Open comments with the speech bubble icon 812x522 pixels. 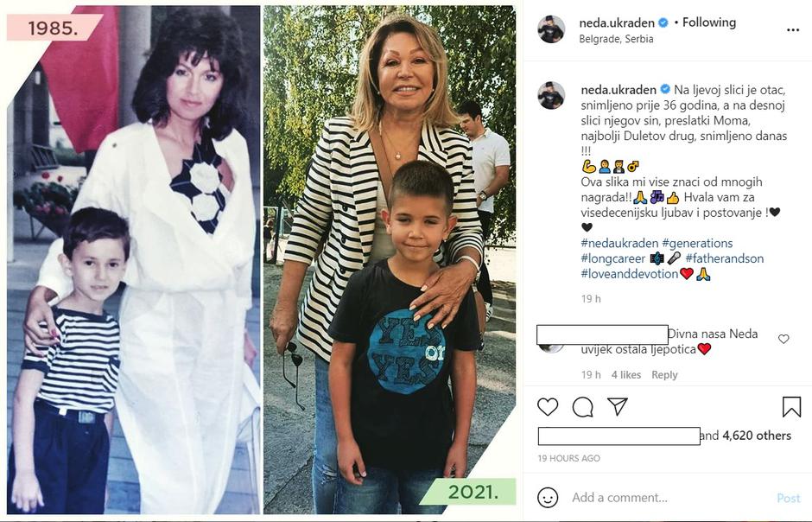point(582,407)
